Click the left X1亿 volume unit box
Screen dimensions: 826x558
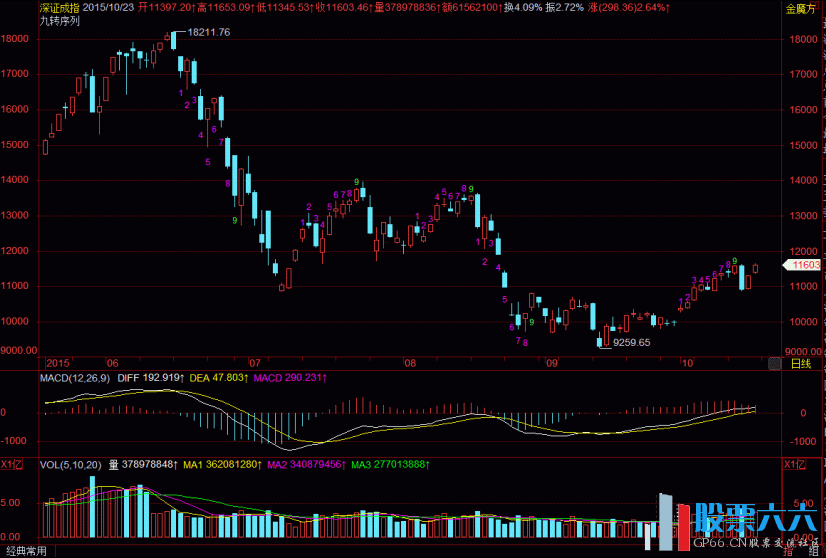point(11,465)
